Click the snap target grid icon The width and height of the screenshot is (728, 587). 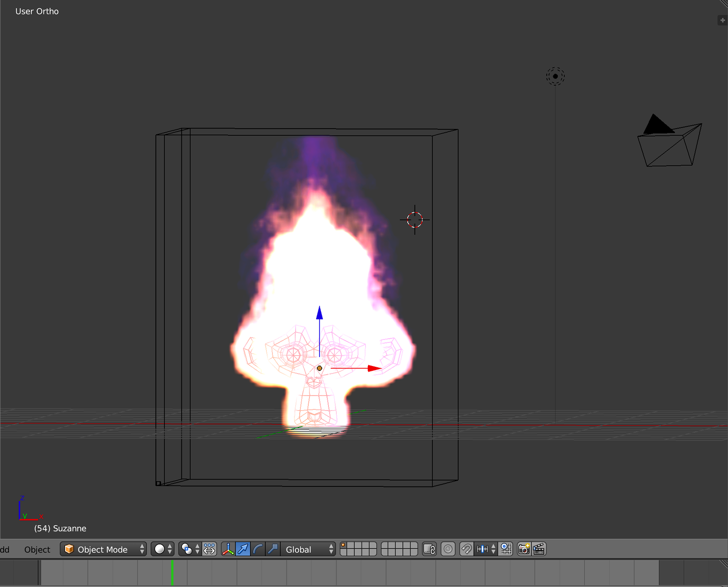tap(506, 549)
